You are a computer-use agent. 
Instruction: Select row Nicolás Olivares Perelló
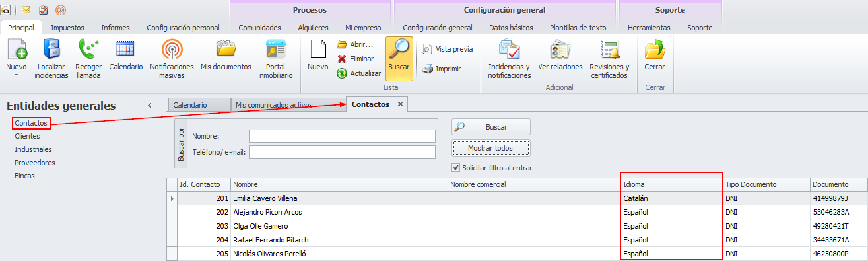pyautogui.click(x=517, y=254)
